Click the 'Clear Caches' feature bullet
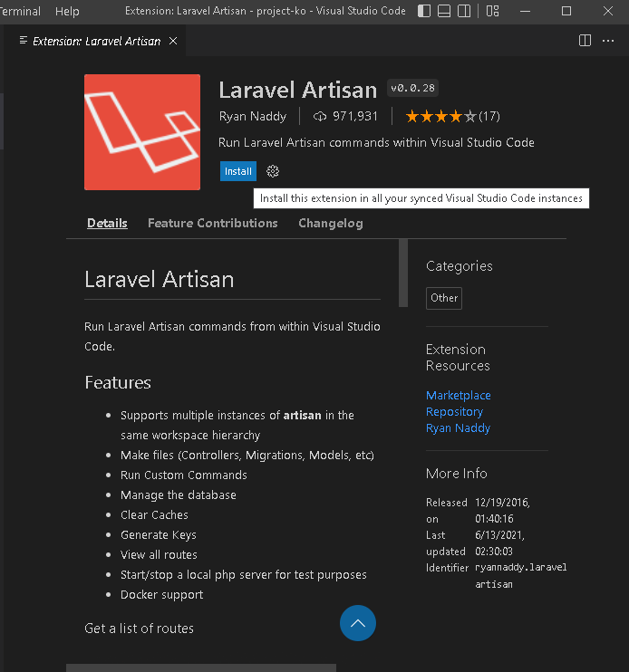 [x=154, y=514]
